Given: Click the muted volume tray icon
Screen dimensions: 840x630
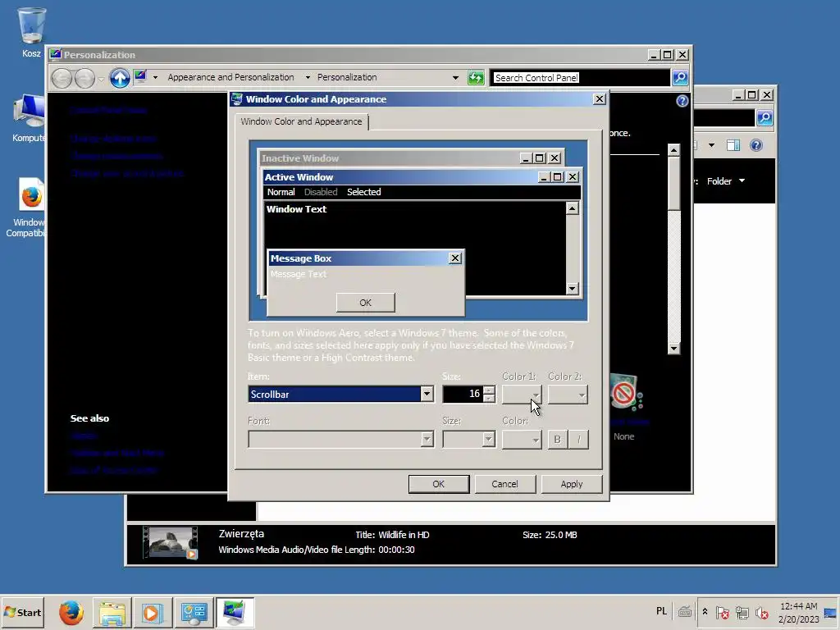Looking at the screenshot, I should tap(761, 612).
